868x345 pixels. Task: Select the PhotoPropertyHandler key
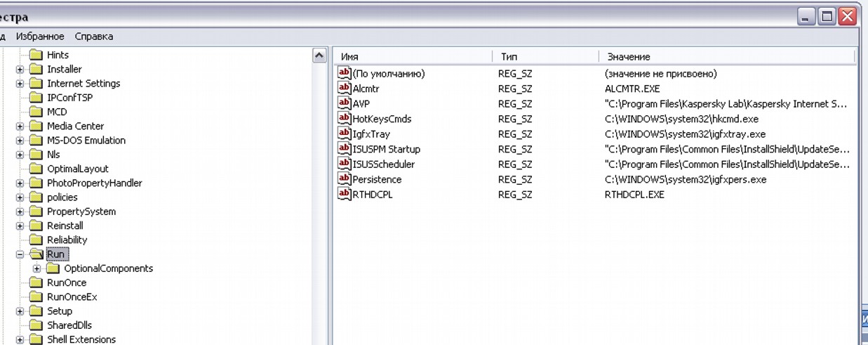[x=94, y=183]
